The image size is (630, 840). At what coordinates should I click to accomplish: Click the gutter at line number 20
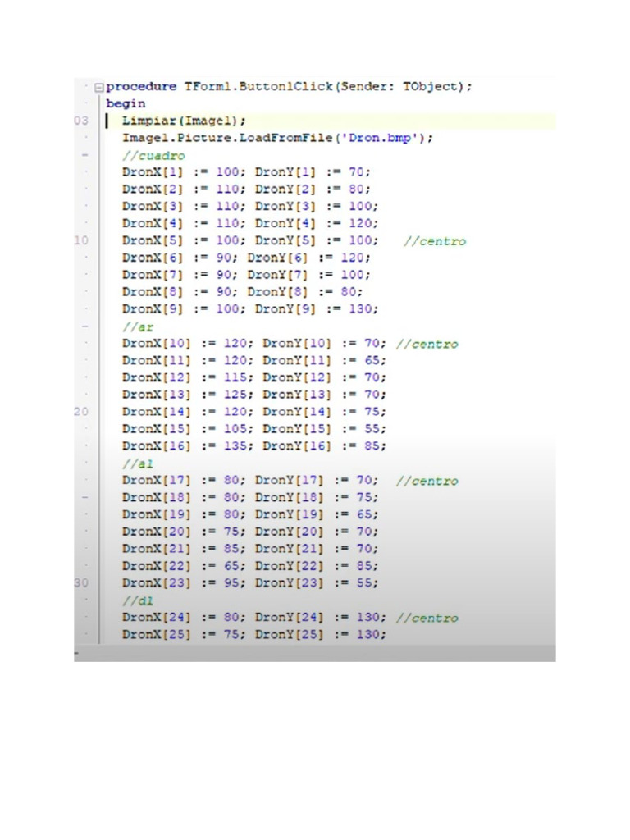pyautogui.click(x=81, y=412)
